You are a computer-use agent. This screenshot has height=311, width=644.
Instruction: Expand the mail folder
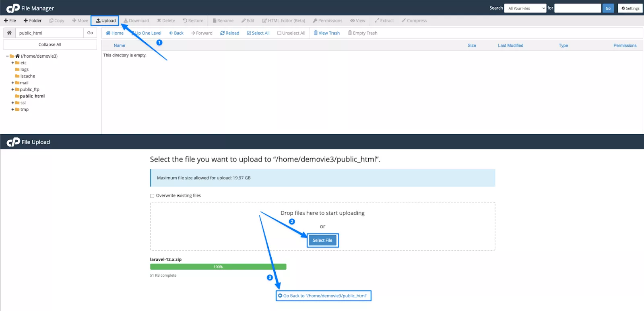tap(12, 83)
